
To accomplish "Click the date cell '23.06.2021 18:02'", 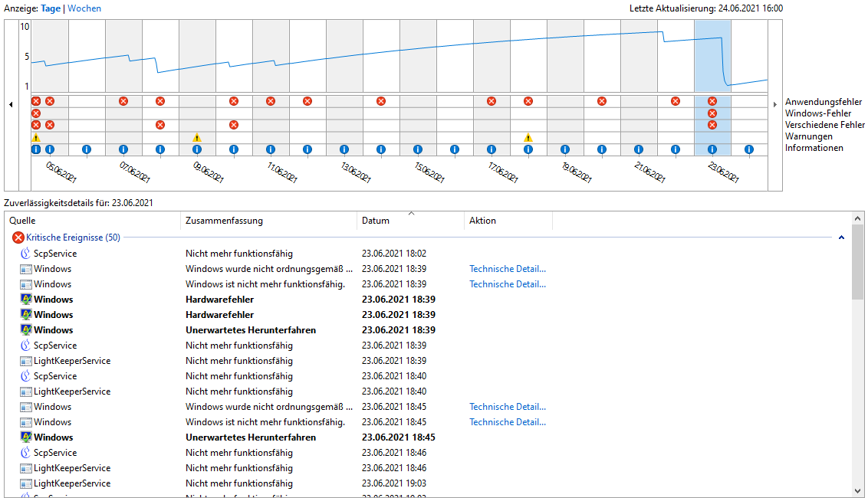I will [394, 254].
